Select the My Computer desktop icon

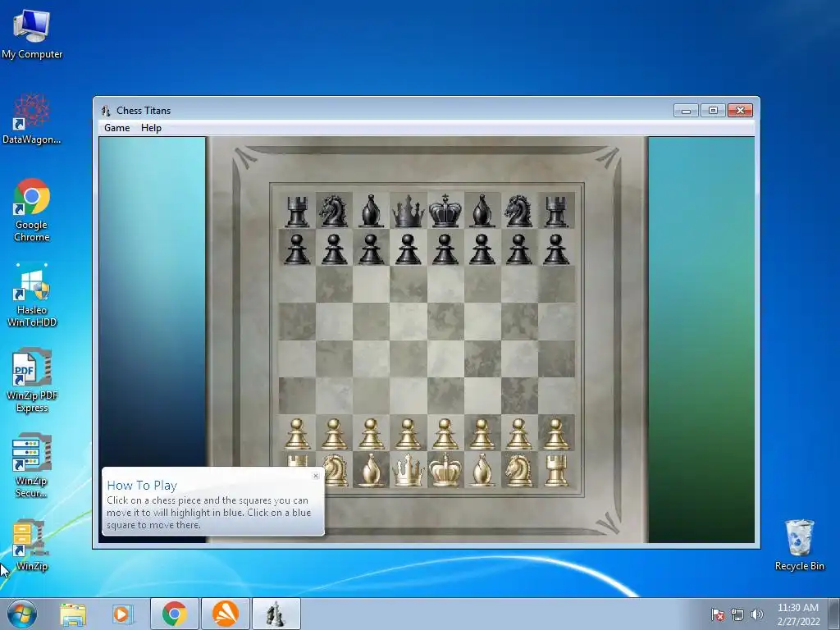tap(32, 34)
